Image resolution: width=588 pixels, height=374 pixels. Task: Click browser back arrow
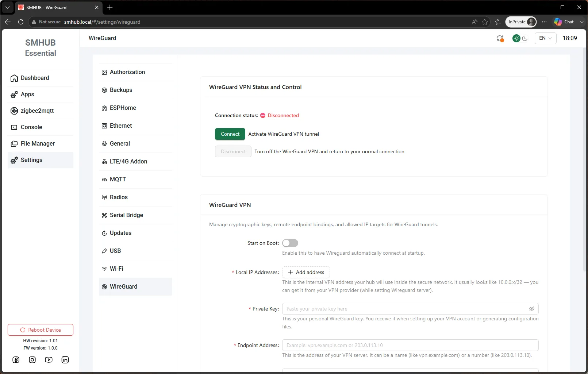pos(8,22)
